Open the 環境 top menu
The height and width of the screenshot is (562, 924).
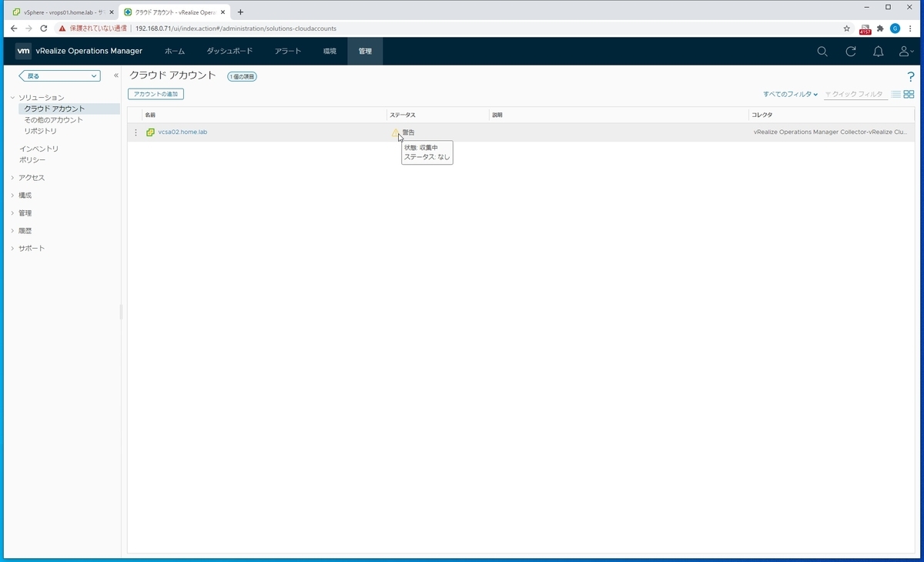point(330,52)
